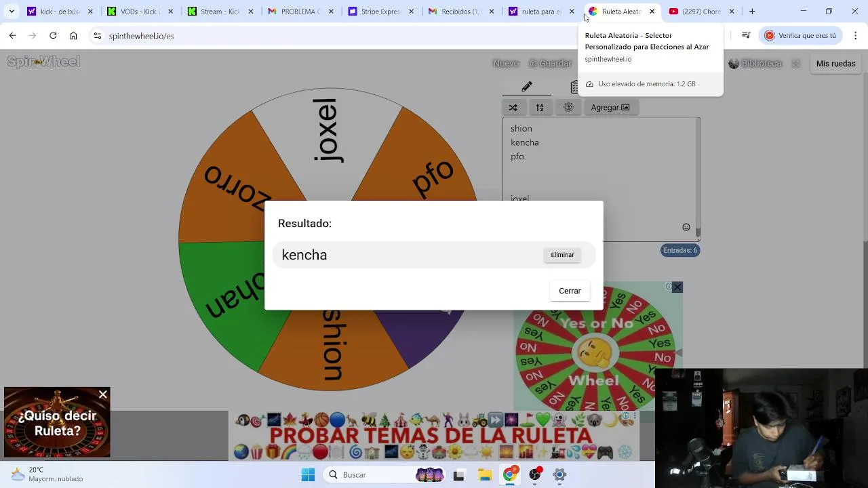This screenshot has height=488, width=868.
Task: Click the Eliminar button in result dialog
Action: pyautogui.click(x=562, y=255)
